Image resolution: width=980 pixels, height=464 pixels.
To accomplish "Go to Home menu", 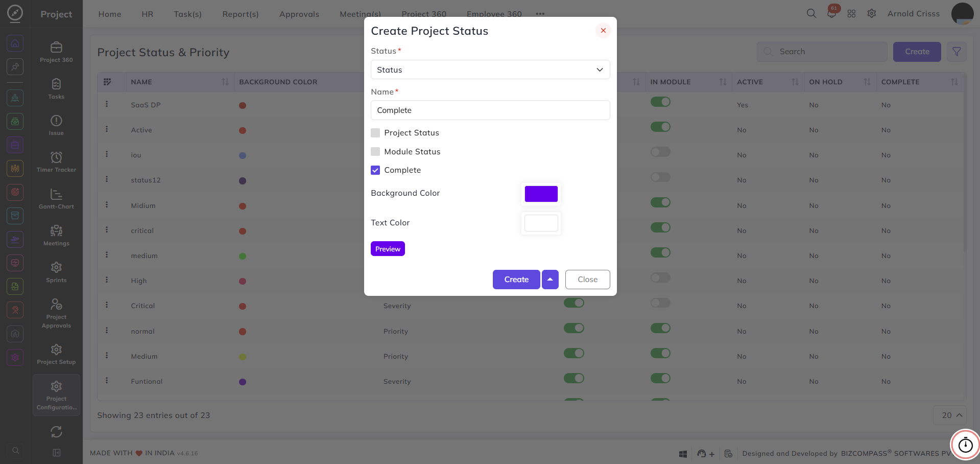I will point(110,14).
